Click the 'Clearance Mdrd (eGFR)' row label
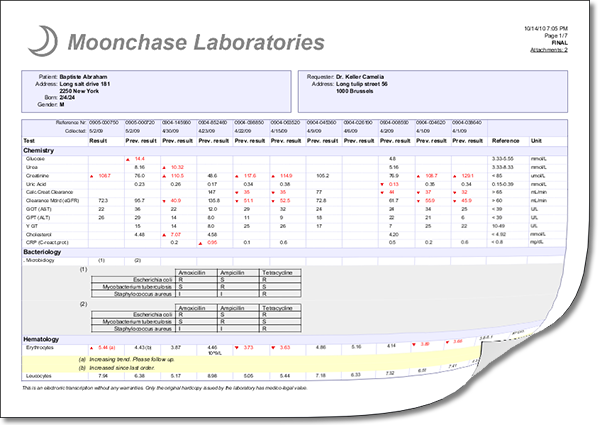The height and width of the screenshot is (425, 600). coord(52,200)
